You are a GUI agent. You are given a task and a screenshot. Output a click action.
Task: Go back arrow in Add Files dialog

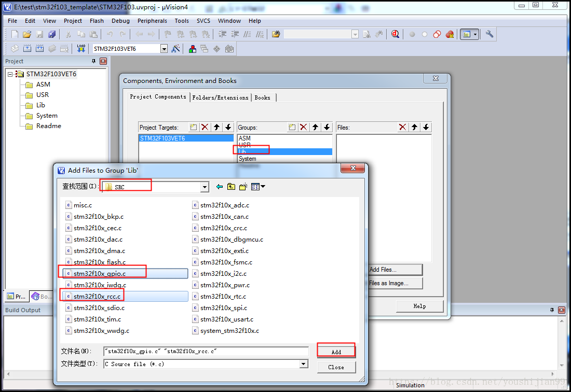point(219,187)
